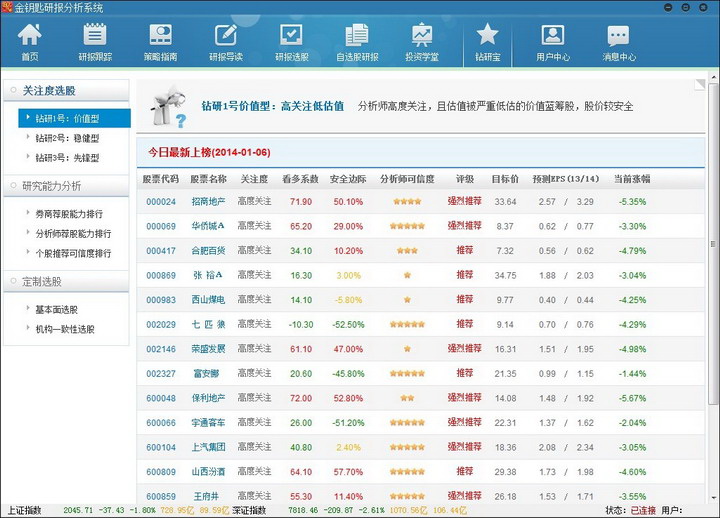
Task: Open the 研报导读 toolbar icon
Action: 226,41
